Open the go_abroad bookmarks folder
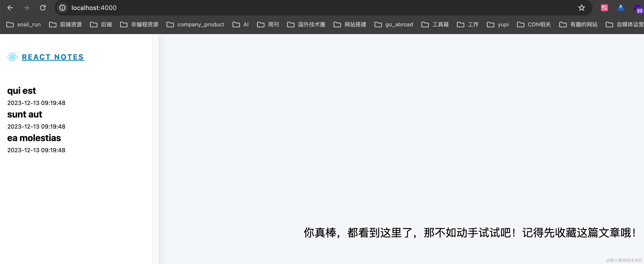 coord(394,25)
